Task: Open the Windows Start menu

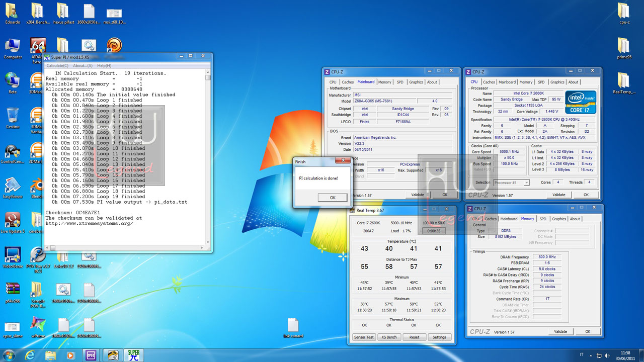Action: [9, 355]
